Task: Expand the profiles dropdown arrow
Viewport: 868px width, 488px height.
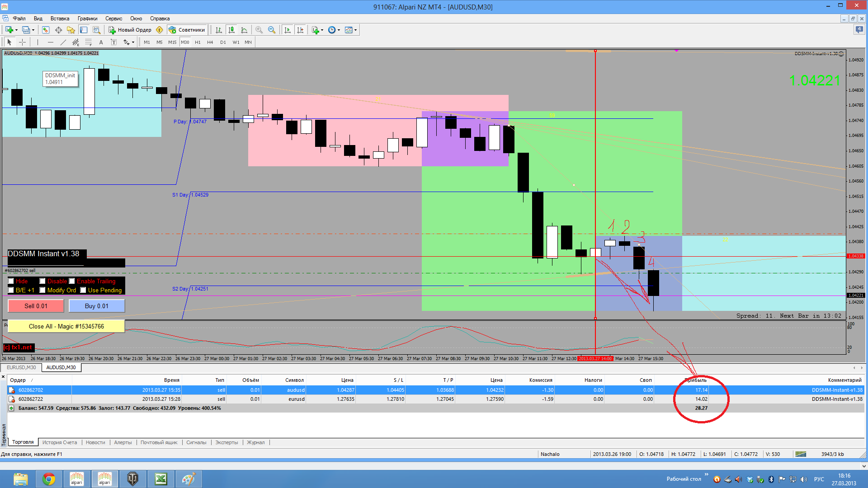Action: pos(33,30)
